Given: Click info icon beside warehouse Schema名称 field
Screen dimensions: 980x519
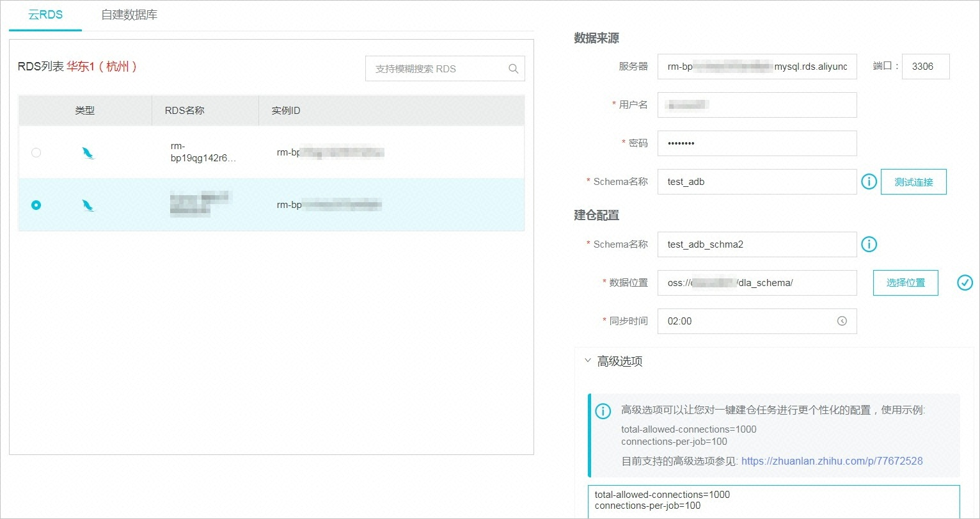Looking at the screenshot, I should 869,244.
